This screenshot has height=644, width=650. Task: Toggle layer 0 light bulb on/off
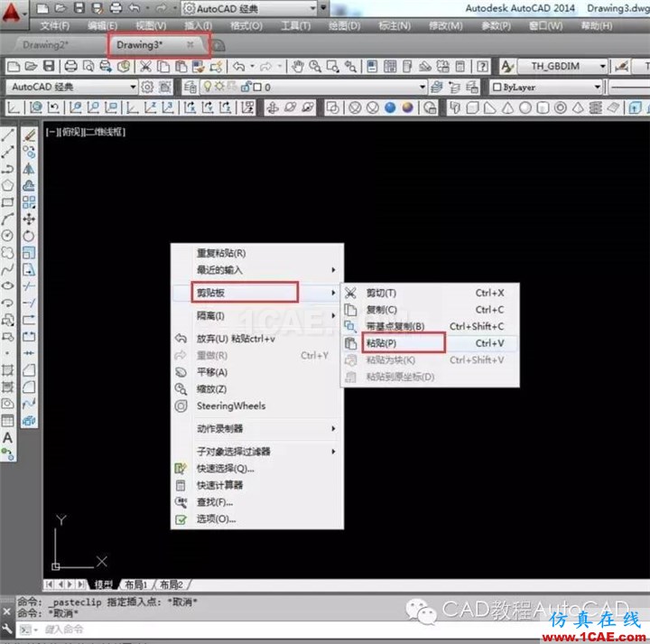208,87
